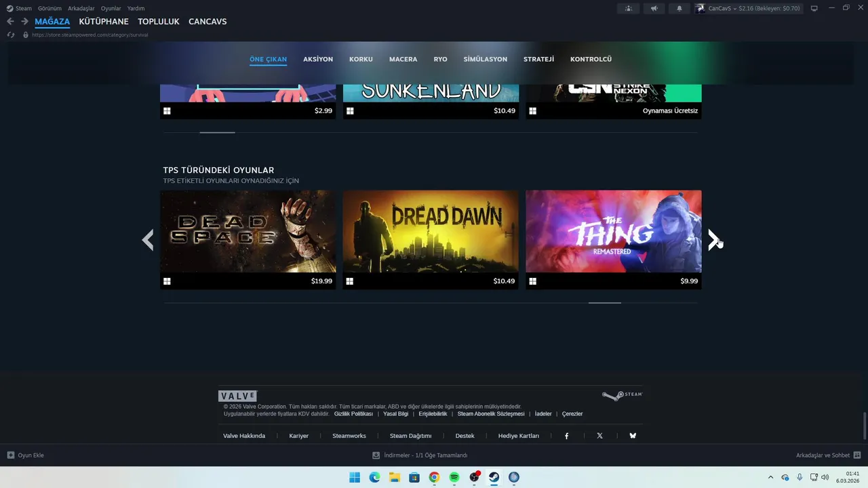Open the İadeler link
This screenshot has height=488, width=868.
point(543,414)
